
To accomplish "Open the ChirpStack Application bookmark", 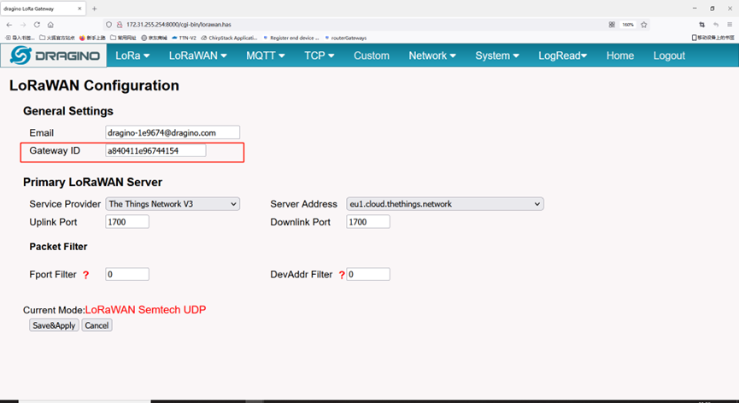I will coord(229,38).
